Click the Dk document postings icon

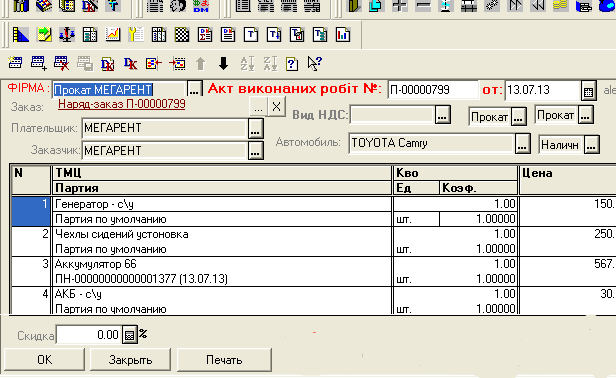tap(107, 63)
